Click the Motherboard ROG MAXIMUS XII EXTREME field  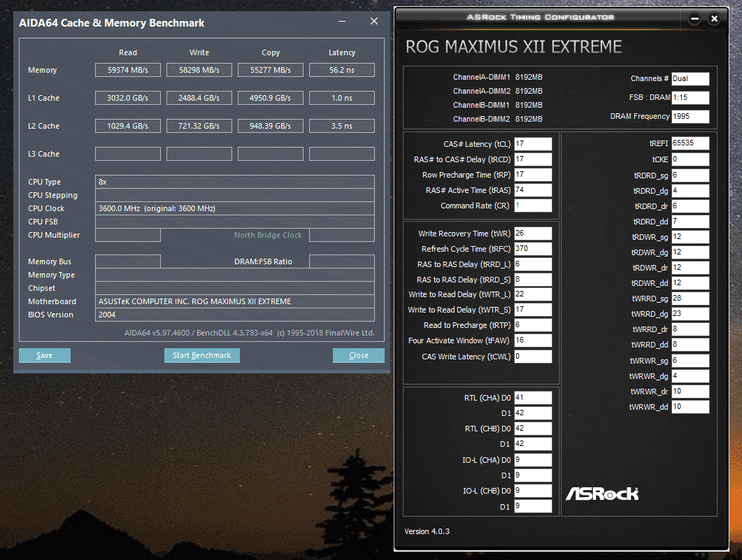[235, 301]
